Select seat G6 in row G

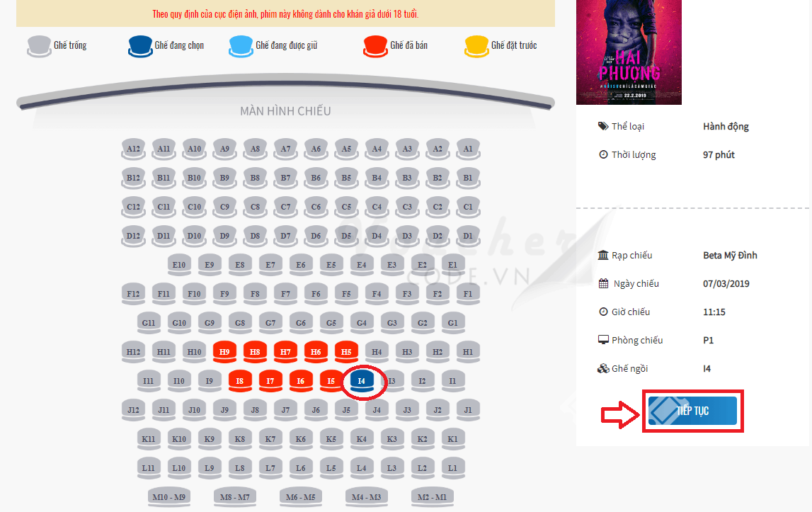[301, 324]
